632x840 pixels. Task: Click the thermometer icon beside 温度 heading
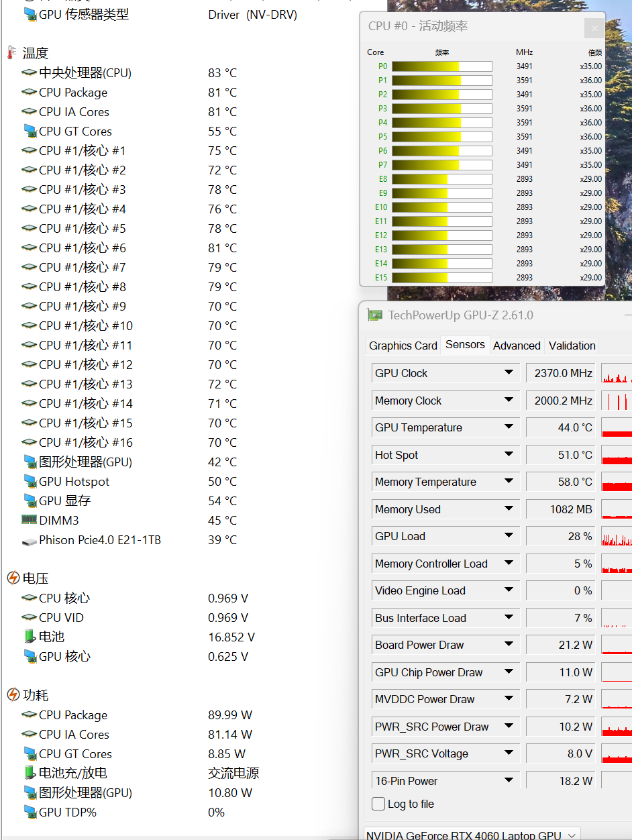tap(11, 53)
